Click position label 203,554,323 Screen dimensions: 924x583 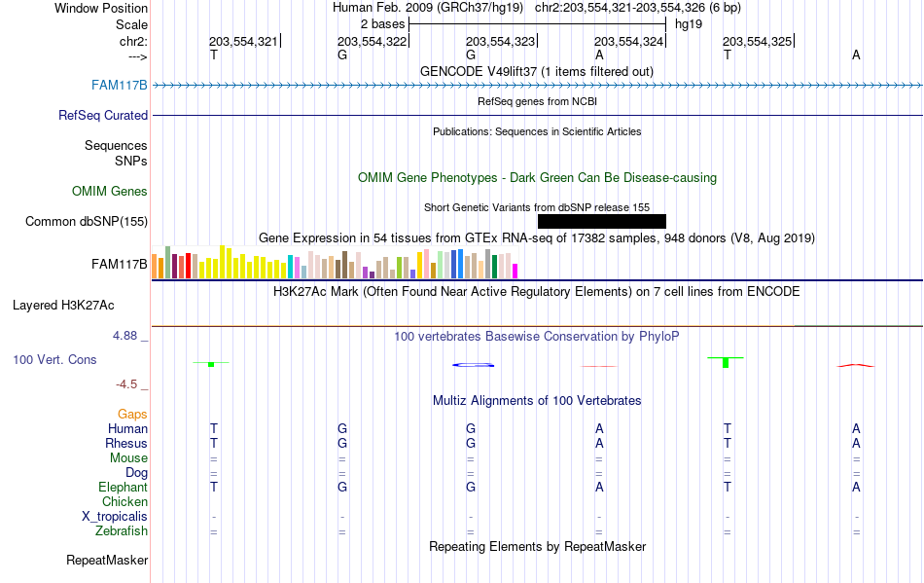500,41
